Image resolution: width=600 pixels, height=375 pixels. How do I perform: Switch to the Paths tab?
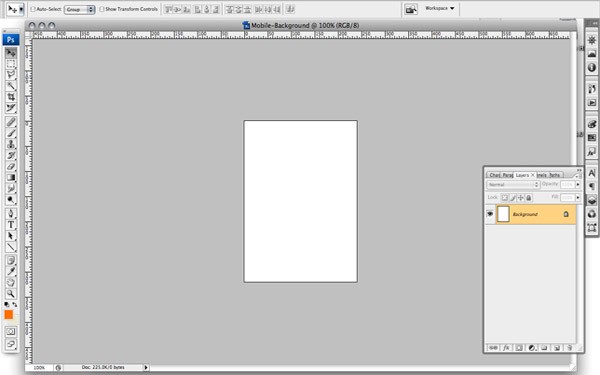[x=555, y=175]
